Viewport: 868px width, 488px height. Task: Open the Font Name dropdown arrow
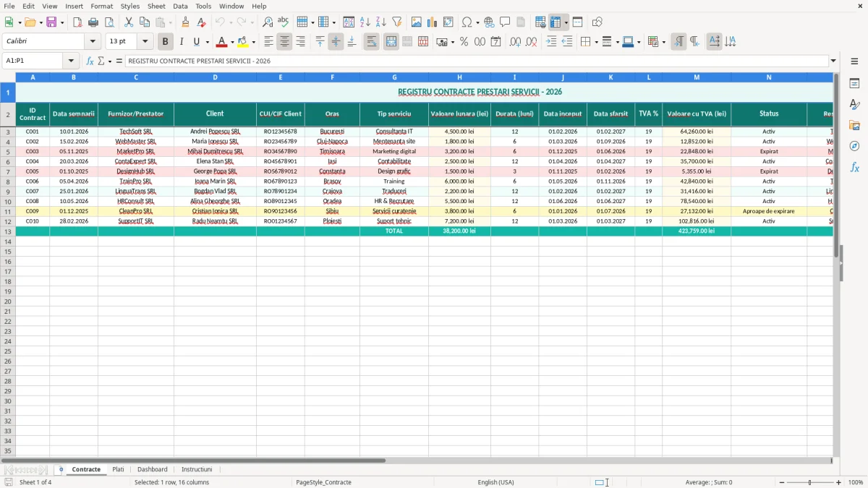[93, 42]
